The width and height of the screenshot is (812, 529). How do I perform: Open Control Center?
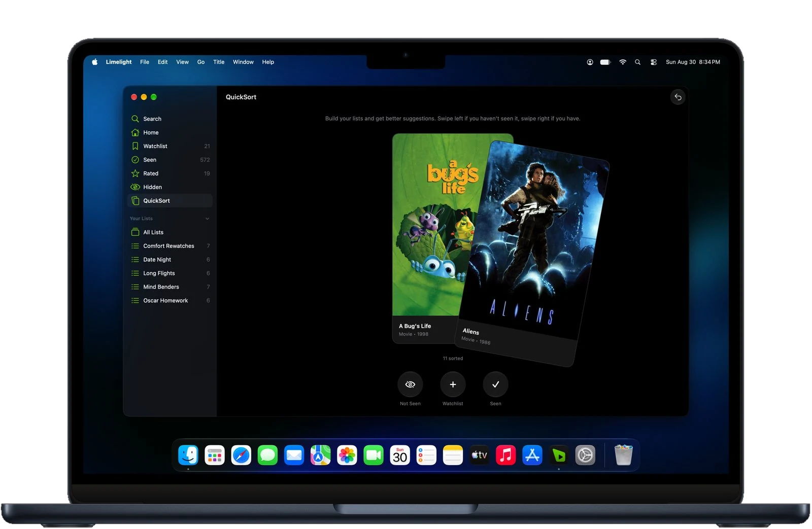(x=654, y=62)
